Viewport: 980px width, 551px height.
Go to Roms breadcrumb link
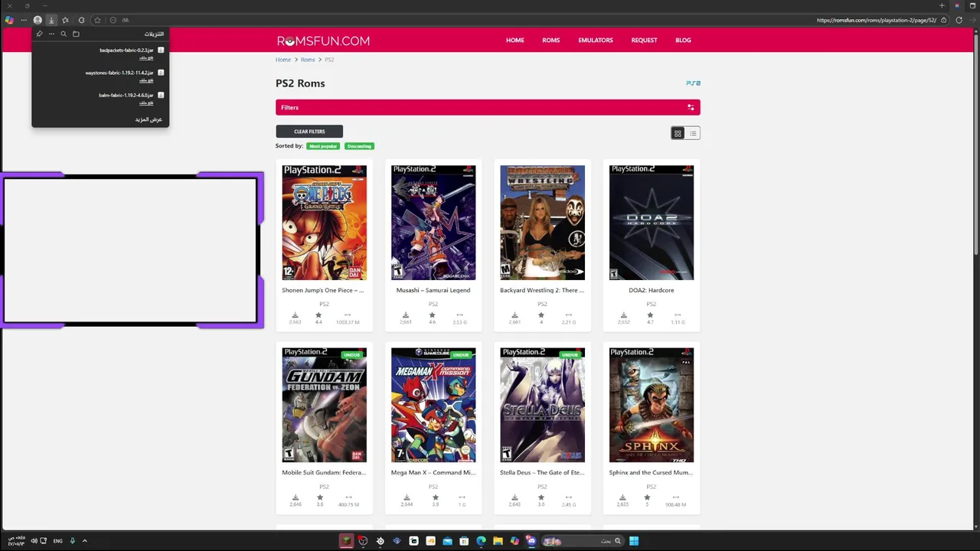pyautogui.click(x=308, y=60)
